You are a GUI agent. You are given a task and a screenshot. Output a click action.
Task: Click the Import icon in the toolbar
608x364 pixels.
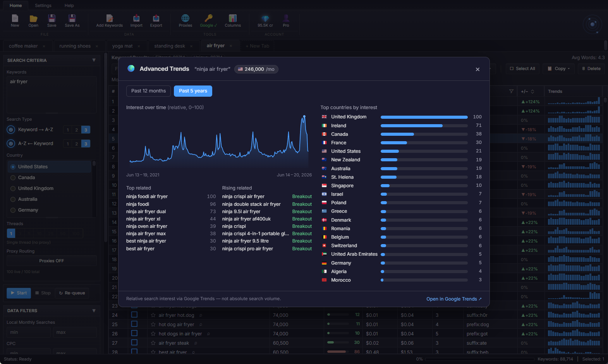pos(136,18)
